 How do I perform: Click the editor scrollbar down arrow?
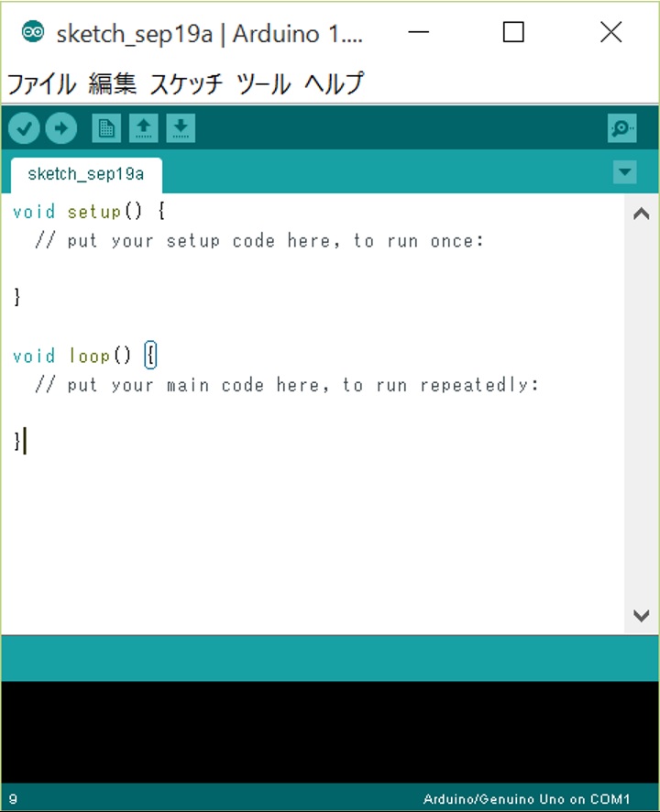pos(642,615)
